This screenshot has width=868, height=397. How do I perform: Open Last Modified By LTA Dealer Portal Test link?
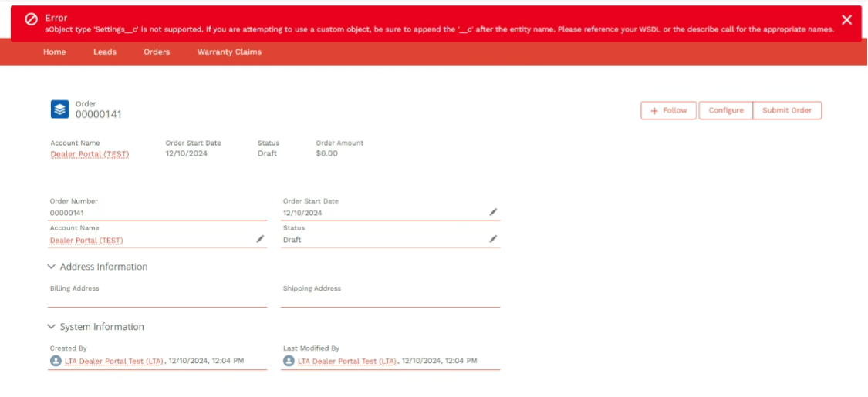click(x=347, y=361)
